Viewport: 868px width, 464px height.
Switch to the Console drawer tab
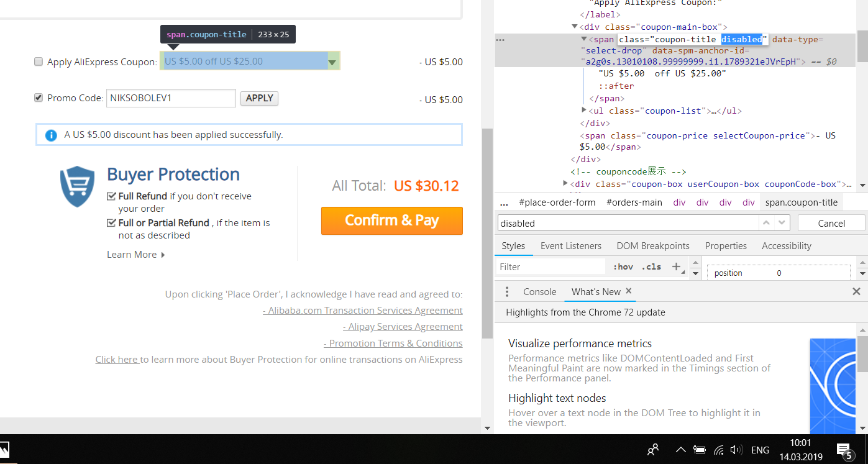click(539, 292)
